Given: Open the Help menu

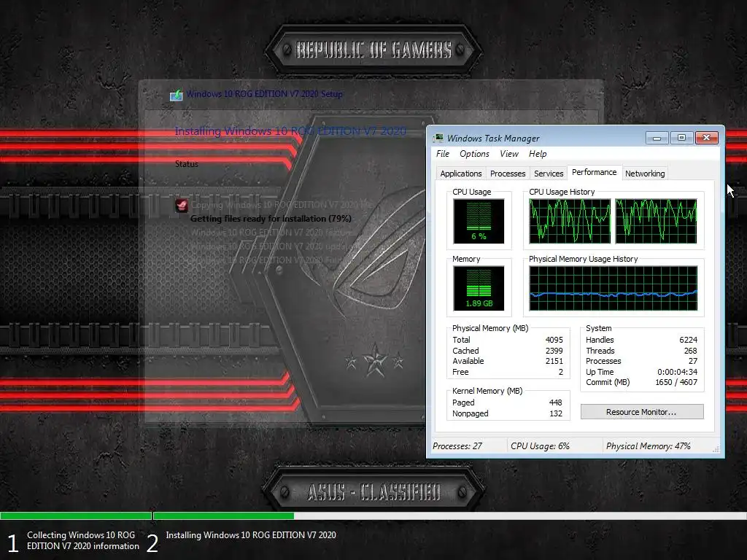Looking at the screenshot, I should coord(538,154).
